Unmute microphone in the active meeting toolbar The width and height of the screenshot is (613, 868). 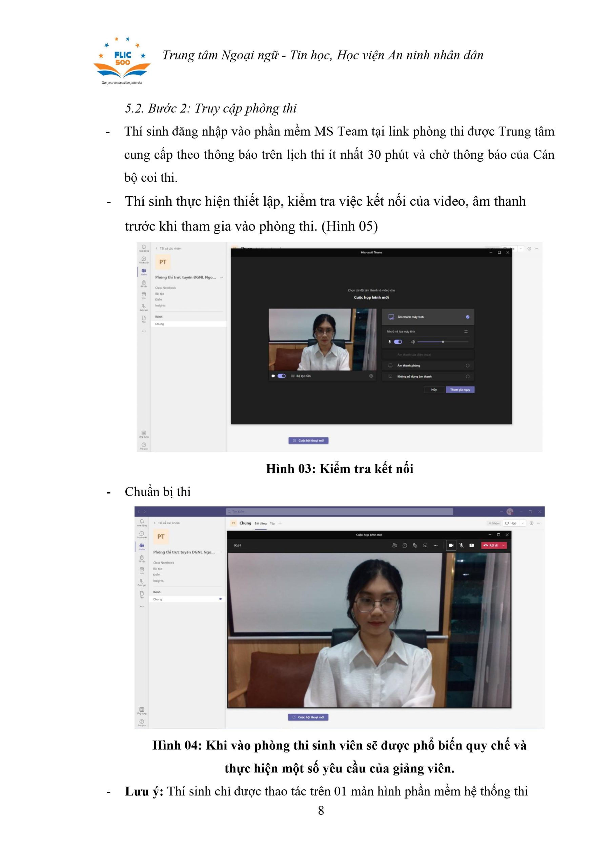(x=461, y=545)
